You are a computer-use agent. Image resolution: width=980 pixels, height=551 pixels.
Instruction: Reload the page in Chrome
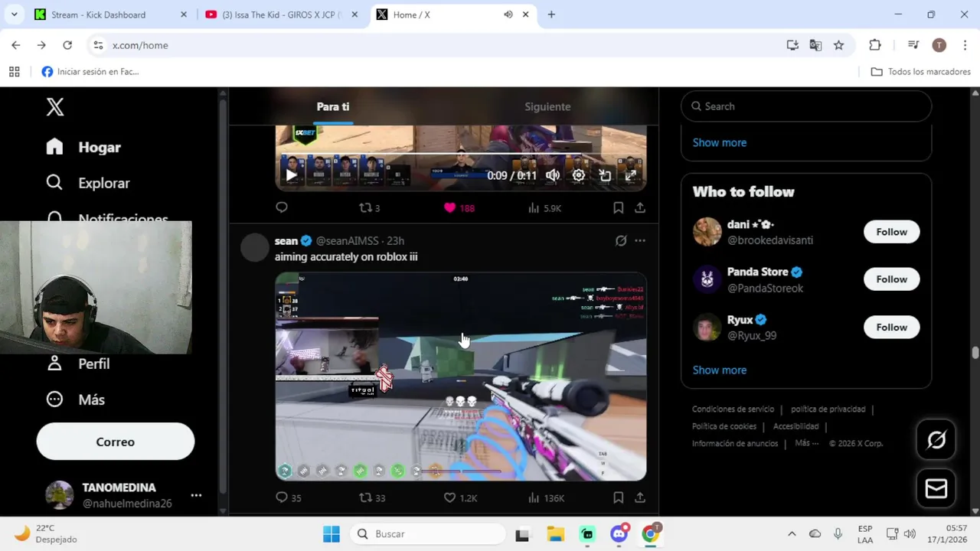point(67,45)
